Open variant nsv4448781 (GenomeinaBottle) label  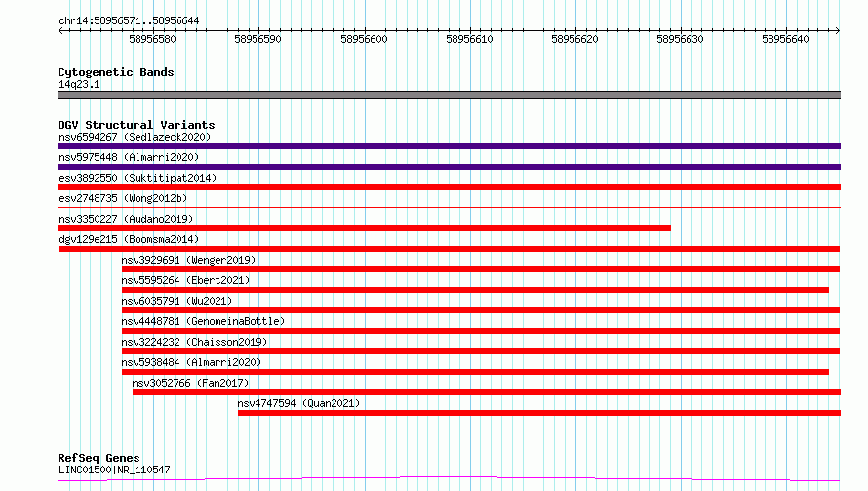click(203, 321)
